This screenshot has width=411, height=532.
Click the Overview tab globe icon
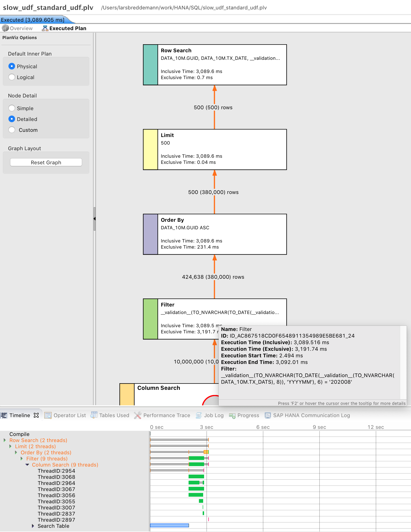click(x=5, y=28)
